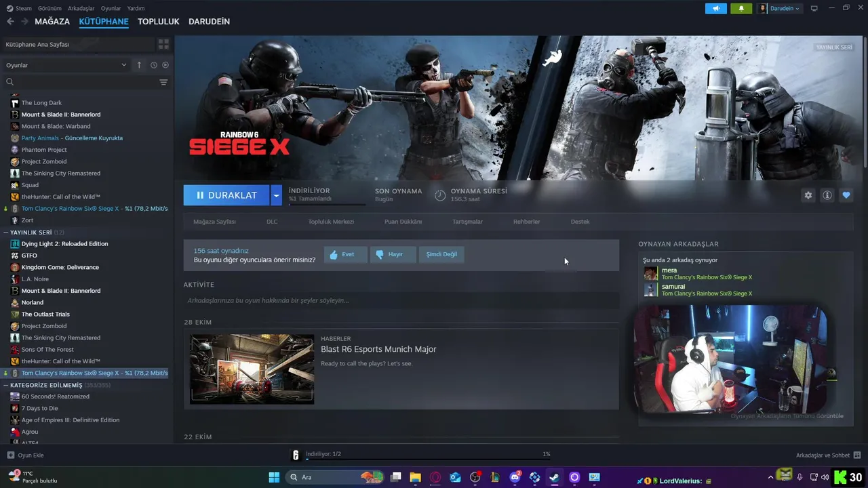
Task: Open the DARUDEIN profile tab
Action: (x=209, y=22)
